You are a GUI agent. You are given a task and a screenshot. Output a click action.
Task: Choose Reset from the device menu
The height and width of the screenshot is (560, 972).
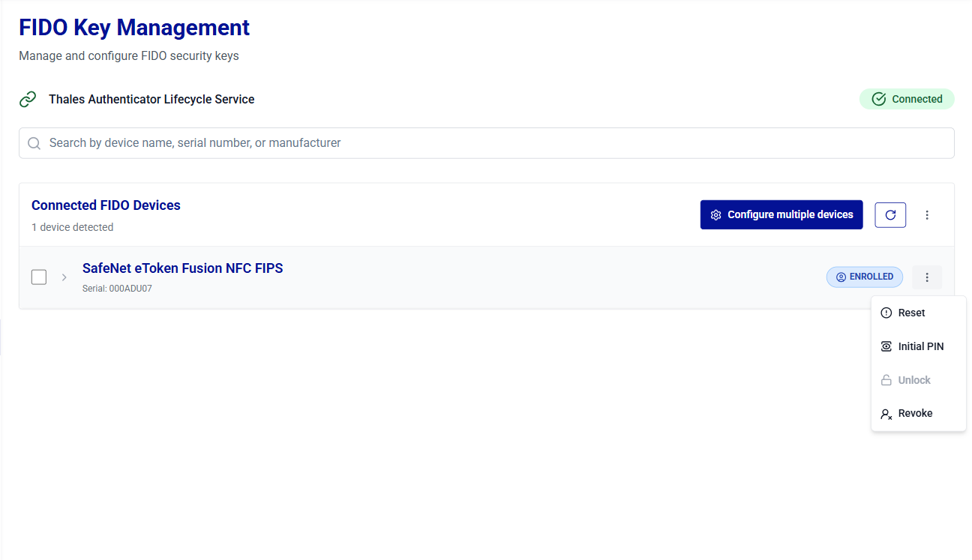[x=919, y=313]
